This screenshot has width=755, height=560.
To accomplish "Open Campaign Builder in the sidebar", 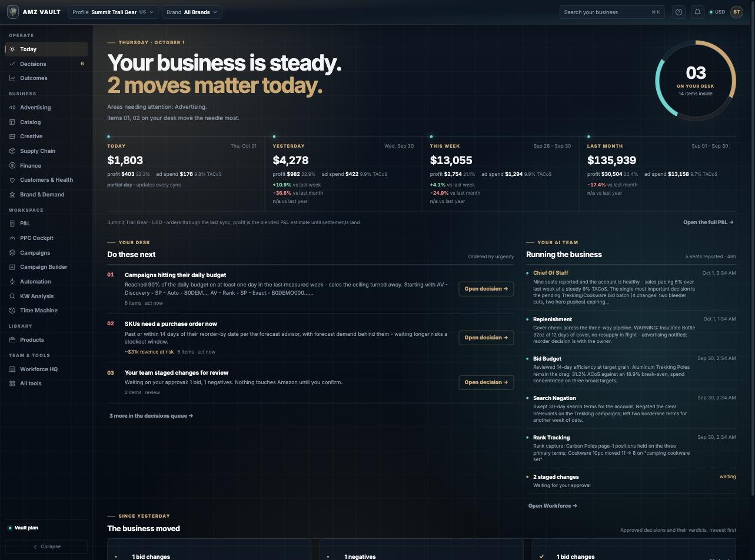I will (x=46, y=267).
